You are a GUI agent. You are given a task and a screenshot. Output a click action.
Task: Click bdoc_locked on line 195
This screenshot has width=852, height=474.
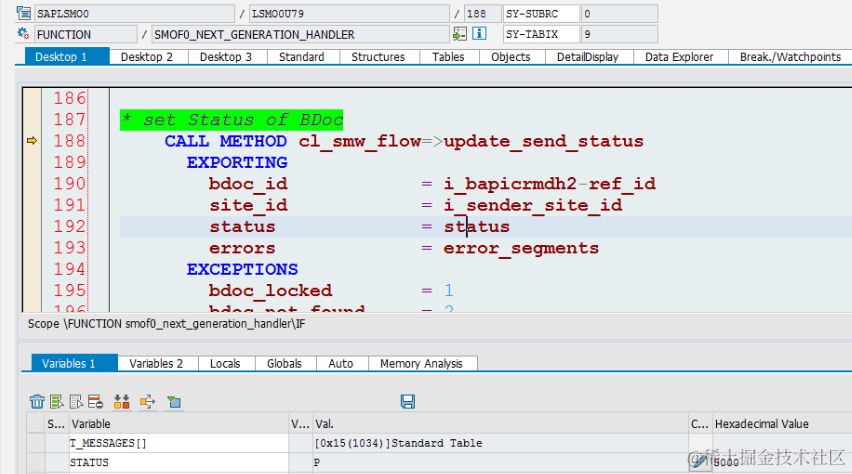click(x=271, y=290)
